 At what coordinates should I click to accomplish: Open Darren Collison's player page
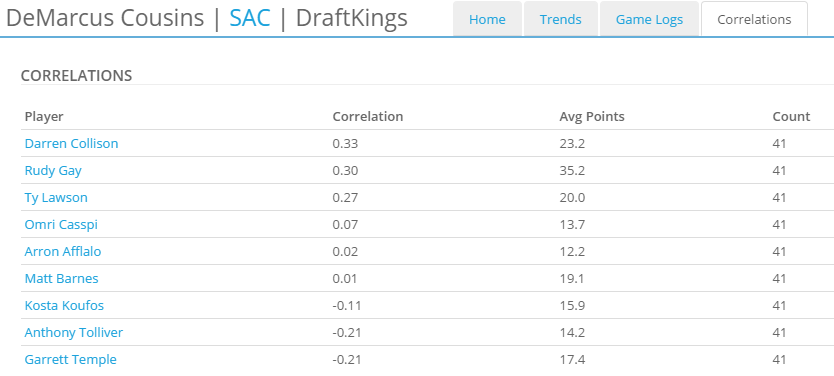71,144
